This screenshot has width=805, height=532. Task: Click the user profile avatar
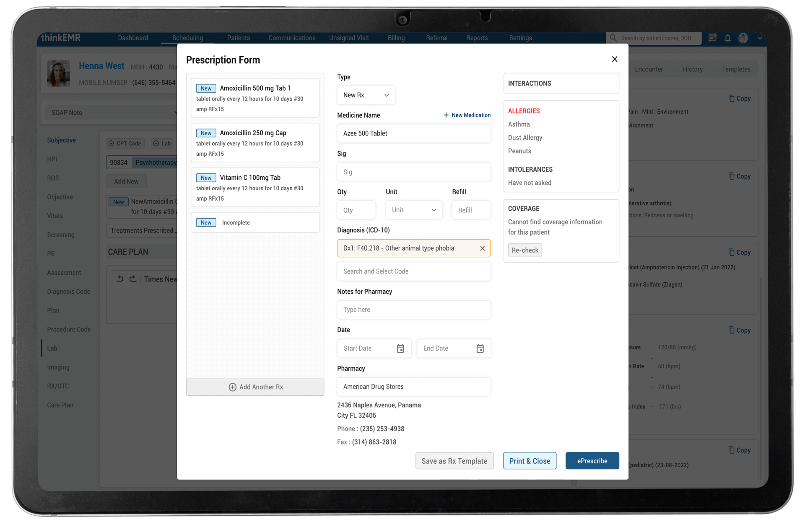coord(743,38)
